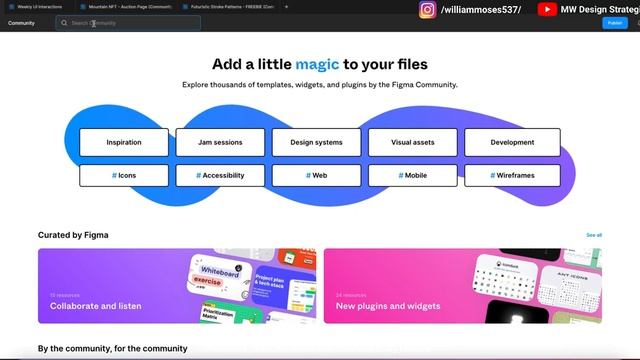This screenshot has width=640, height=360.
Task: Click the Curated by Figma heading
Action: (x=73, y=235)
